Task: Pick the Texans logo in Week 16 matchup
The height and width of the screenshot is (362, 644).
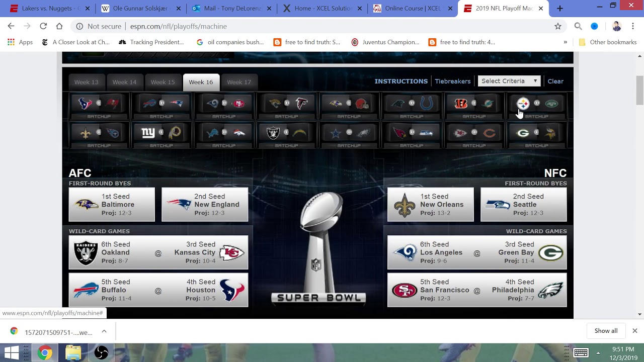Action: 86,104
